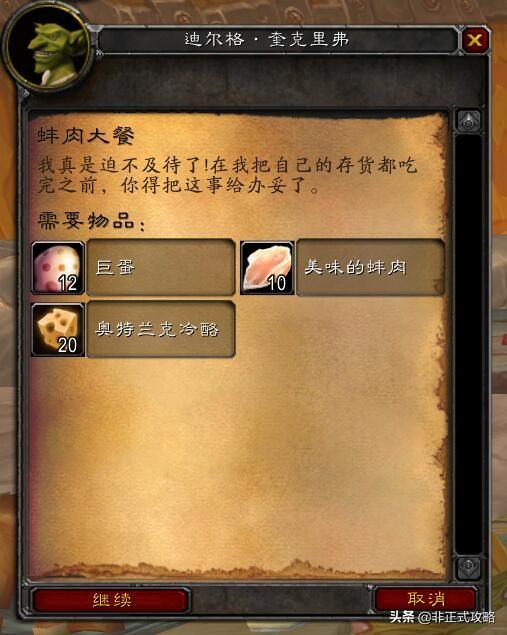
Task: Click the 美味的蚌肉 clam meat icon
Action: pyautogui.click(x=267, y=267)
